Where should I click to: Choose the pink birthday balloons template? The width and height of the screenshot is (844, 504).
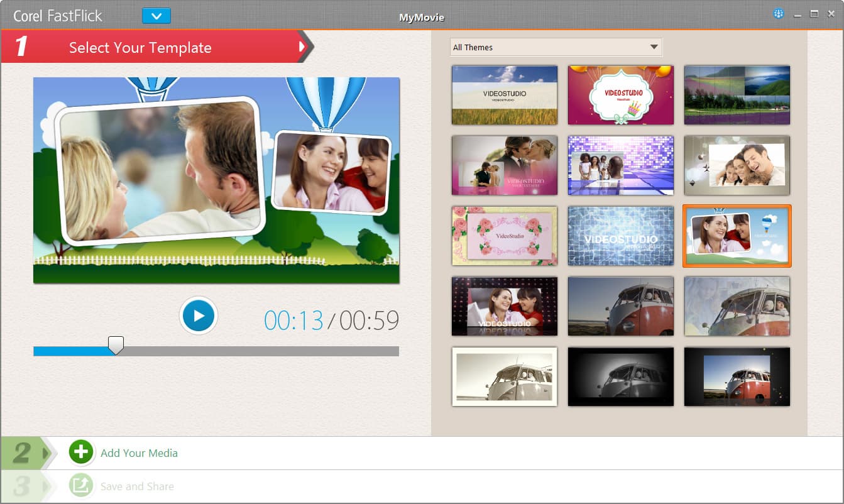click(621, 95)
